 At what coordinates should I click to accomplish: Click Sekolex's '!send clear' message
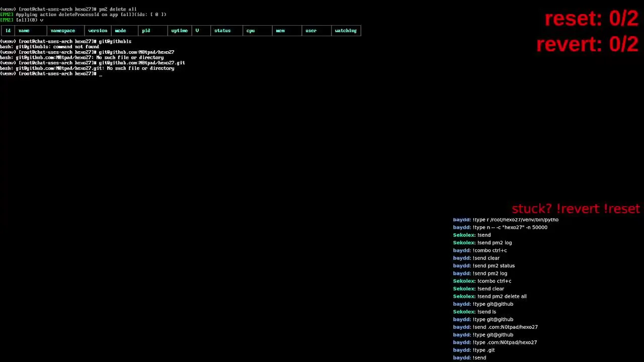point(478,289)
